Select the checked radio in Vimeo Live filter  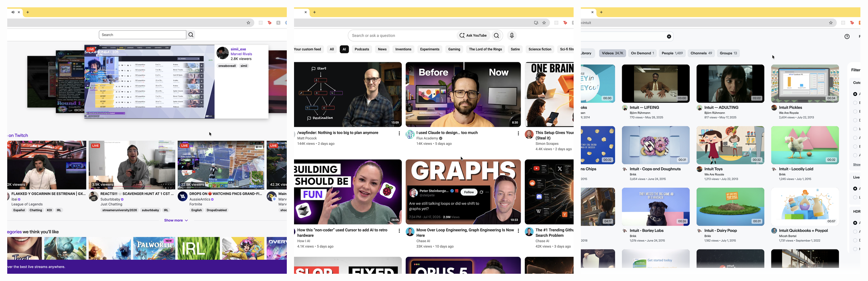[855, 189]
